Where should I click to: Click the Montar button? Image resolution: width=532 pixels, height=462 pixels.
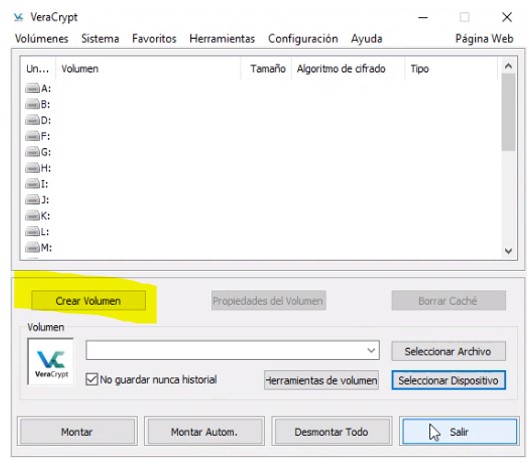[x=77, y=431]
